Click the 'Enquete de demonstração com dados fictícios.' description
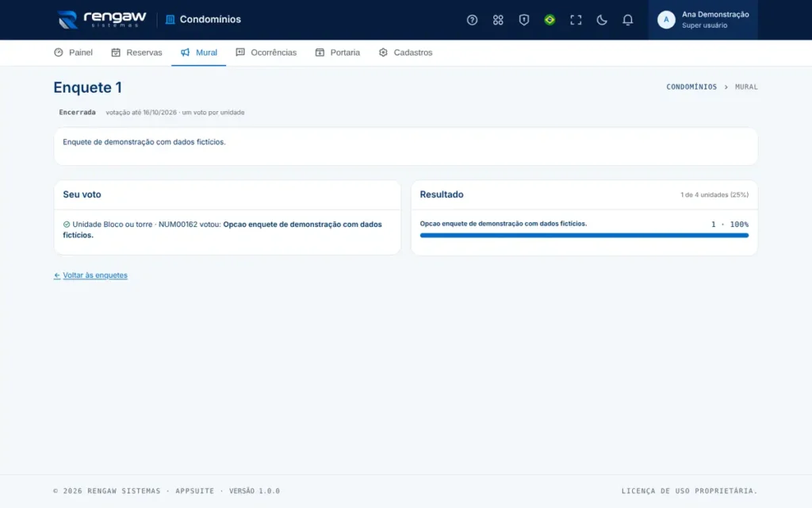Viewport: 812px width, 508px height. tap(144, 142)
